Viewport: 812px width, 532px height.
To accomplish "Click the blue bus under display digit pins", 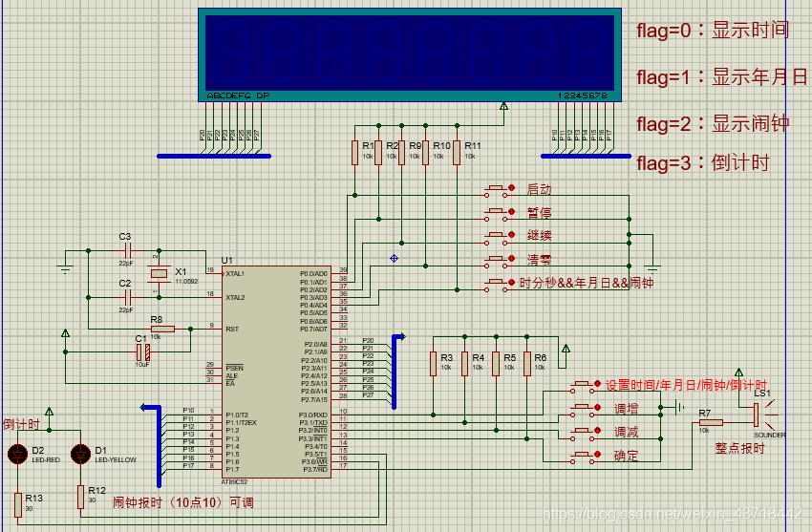I will tap(587, 157).
